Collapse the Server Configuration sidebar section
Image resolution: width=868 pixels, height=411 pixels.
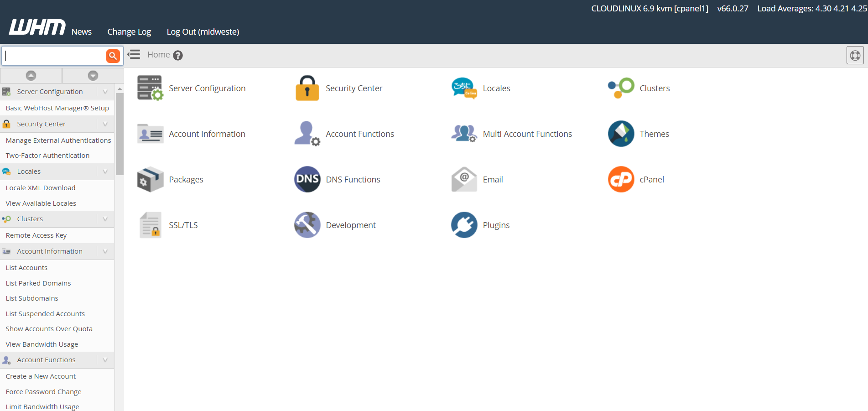[x=105, y=92]
